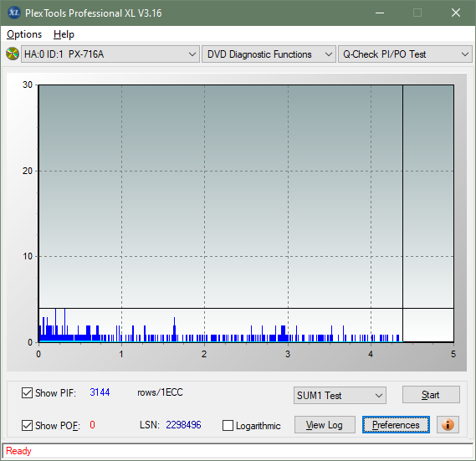Expand the SUM1 Test dropdown
Image resolution: width=476 pixels, height=461 pixels.
pyautogui.click(x=340, y=396)
